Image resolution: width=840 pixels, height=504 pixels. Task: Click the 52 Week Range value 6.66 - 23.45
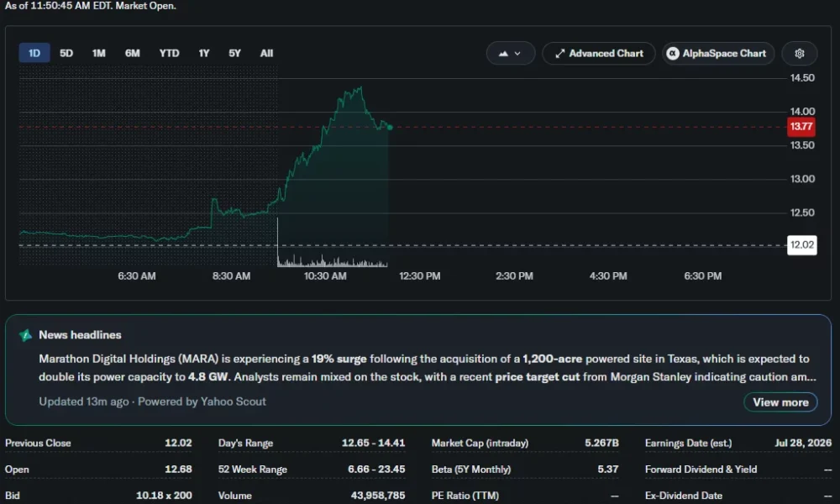(376, 470)
